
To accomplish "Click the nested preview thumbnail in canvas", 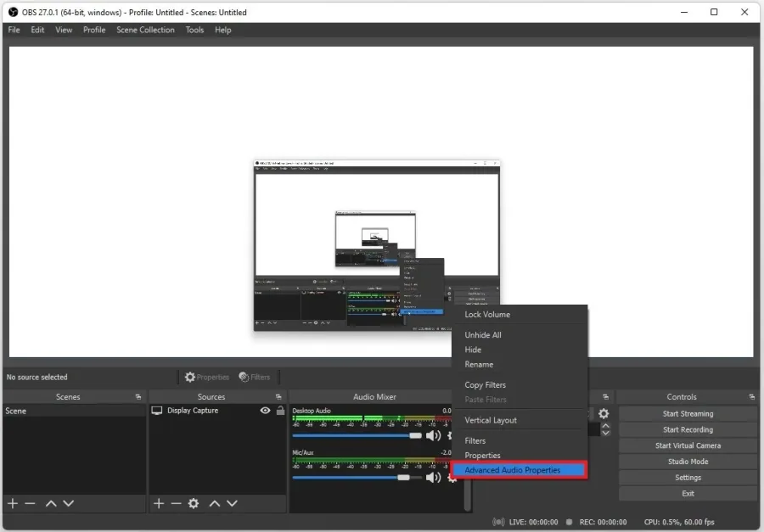I will coord(377,245).
